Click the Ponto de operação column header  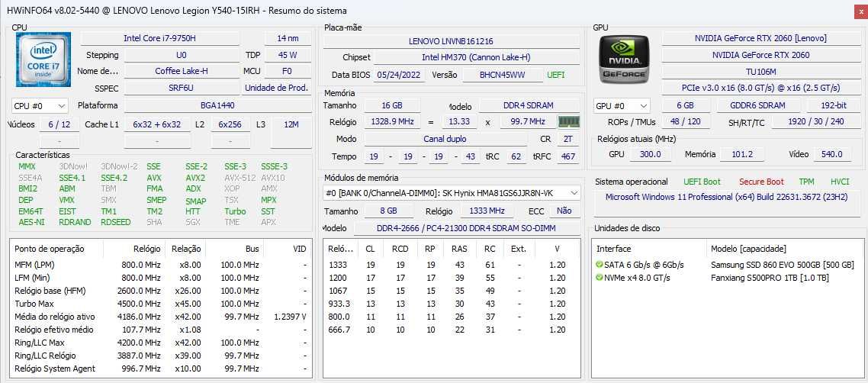(x=56, y=249)
